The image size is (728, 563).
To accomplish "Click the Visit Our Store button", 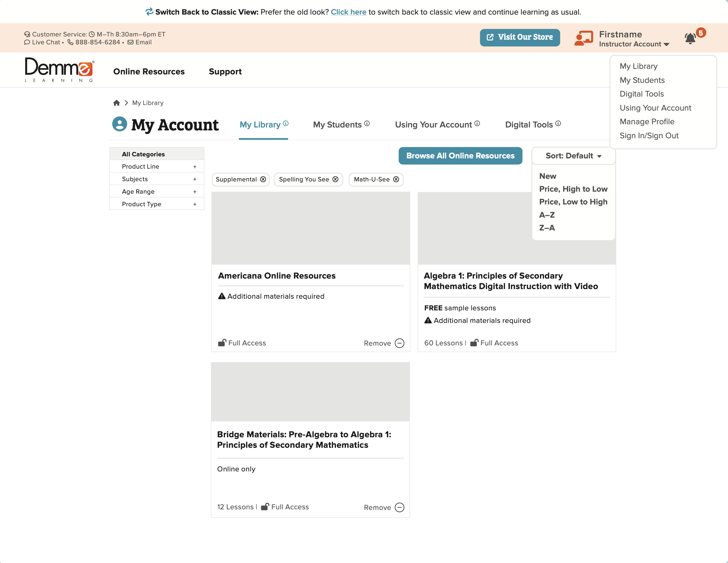I will [520, 37].
